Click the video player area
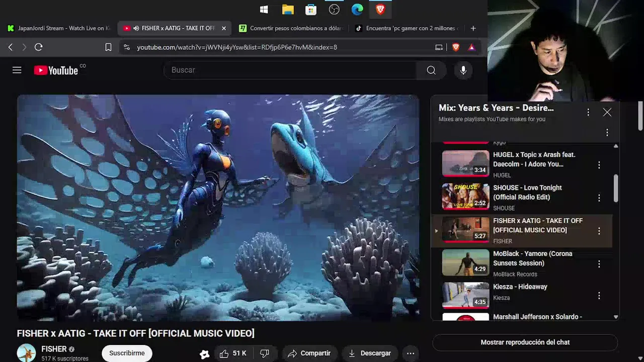This screenshot has height=362, width=644. click(x=218, y=208)
